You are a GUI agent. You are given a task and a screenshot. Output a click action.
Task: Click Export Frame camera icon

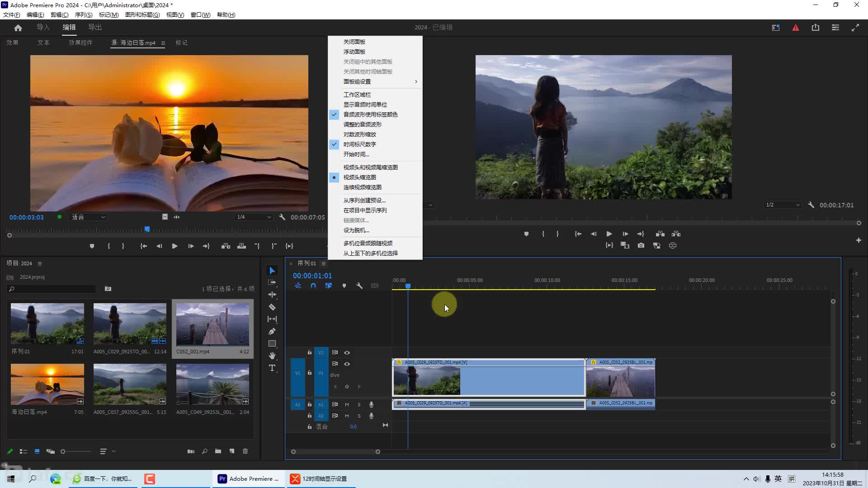[641, 245]
